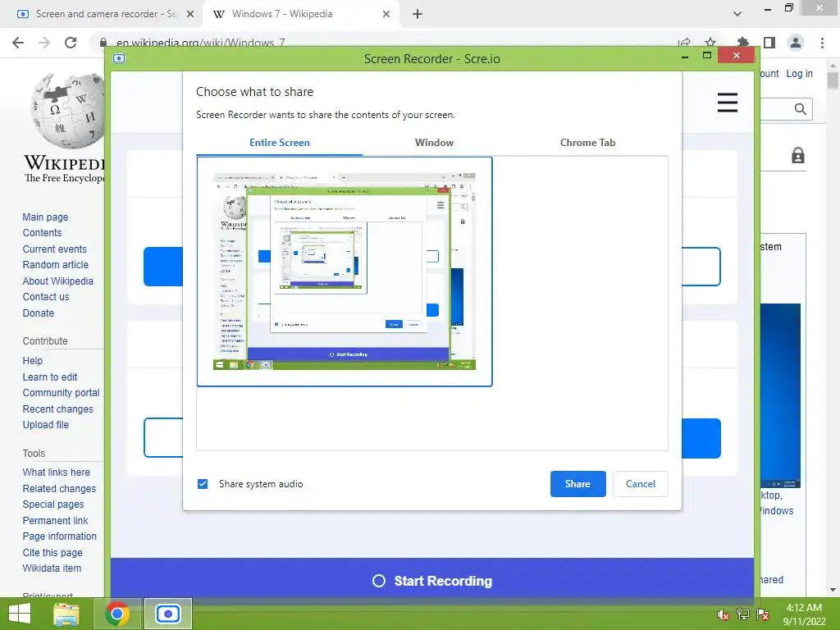Switch to the Window tab
This screenshot has height=630, width=840.
coord(434,143)
